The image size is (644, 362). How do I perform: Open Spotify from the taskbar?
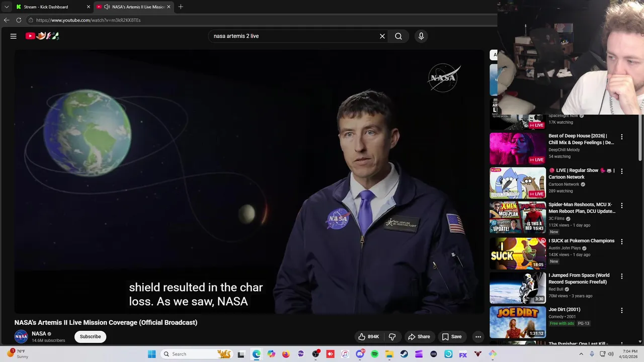[374, 354]
